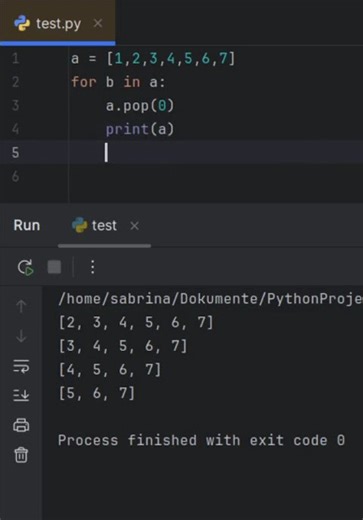Screen dimensions: 363x520
Task: Click output line '[4, 5, 6, 7]'
Action: [x=110, y=370]
